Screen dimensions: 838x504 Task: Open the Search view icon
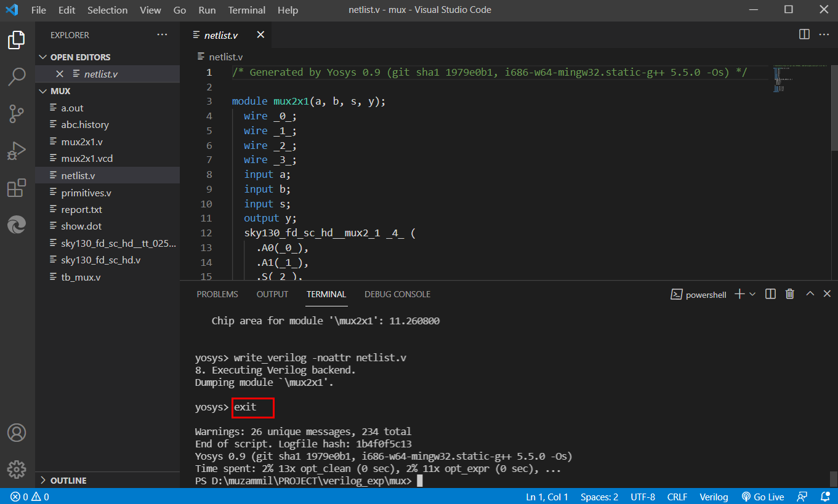click(x=17, y=77)
